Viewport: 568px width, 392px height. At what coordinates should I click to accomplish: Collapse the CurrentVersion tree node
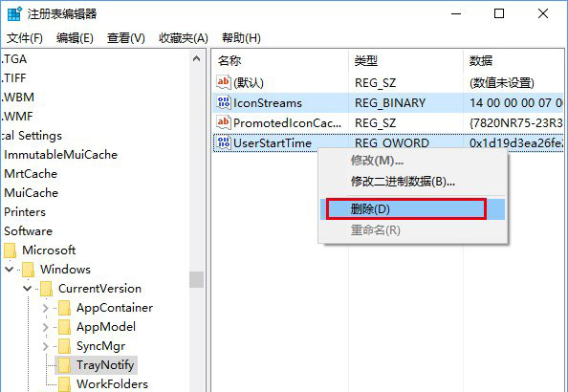click(28, 289)
